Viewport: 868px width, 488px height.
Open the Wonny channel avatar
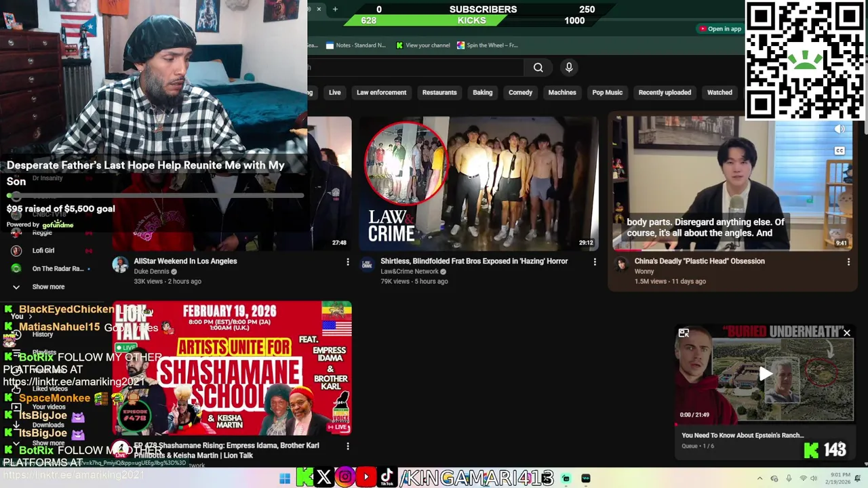point(621,264)
